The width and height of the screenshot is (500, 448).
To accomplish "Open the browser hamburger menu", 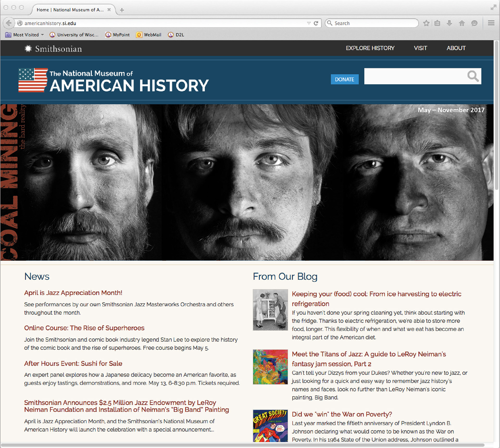I will 491,23.
